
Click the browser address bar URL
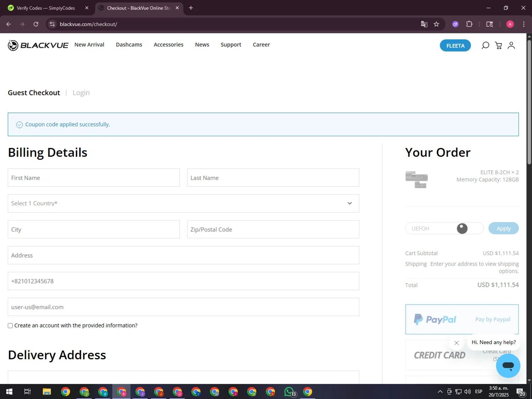(x=88, y=24)
